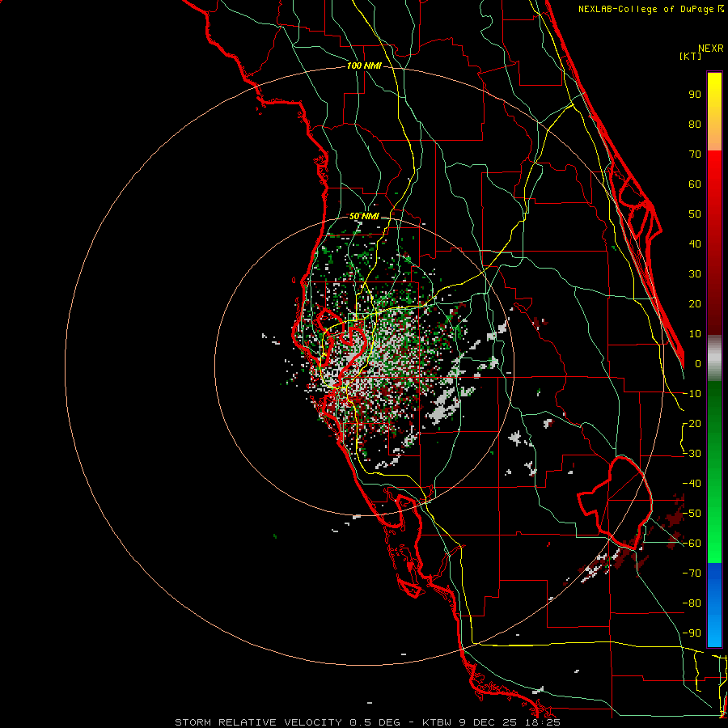Viewport: 728px width, 728px height.
Task: Click the positive 50 scale label
Action: tap(695, 214)
